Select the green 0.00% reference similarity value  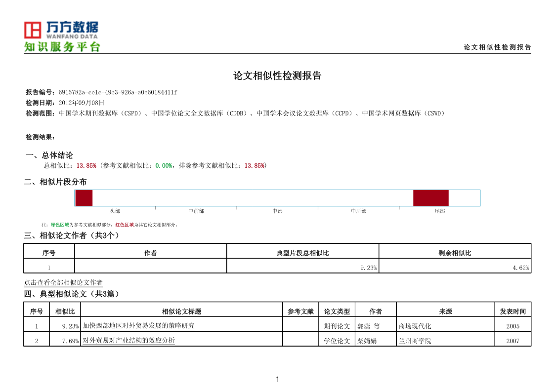point(164,166)
